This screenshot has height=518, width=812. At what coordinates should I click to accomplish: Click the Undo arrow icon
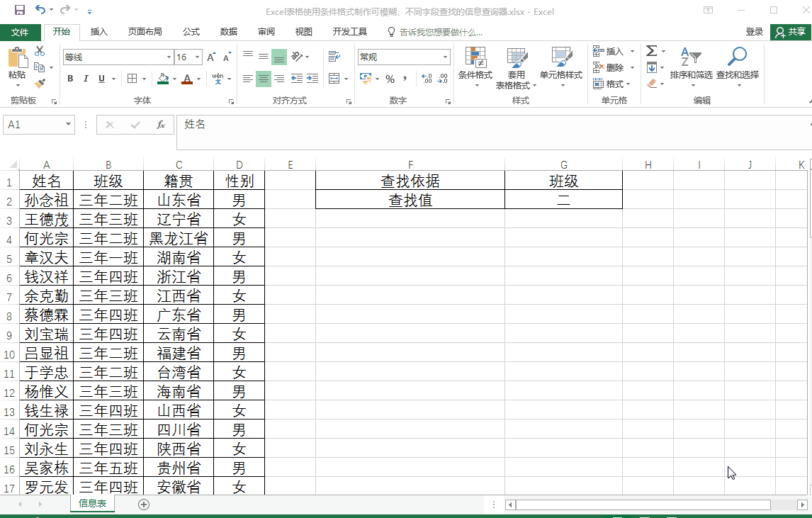click(x=40, y=9)
